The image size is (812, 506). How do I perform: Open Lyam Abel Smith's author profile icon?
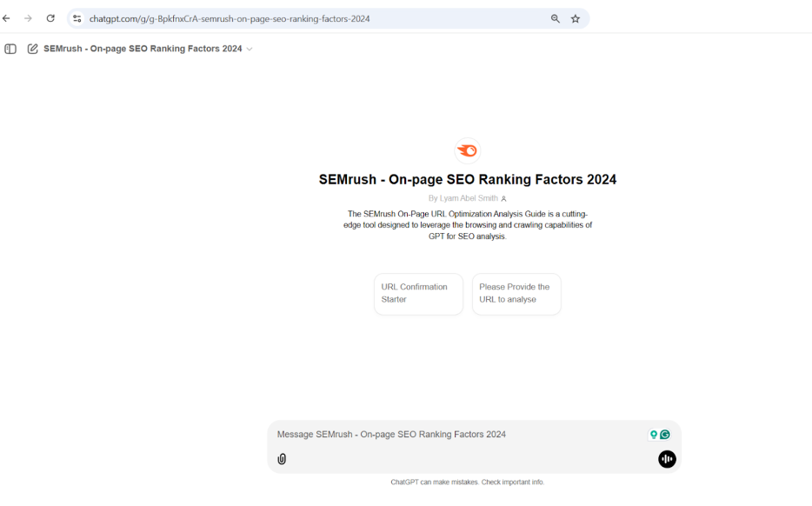point(503,198)
